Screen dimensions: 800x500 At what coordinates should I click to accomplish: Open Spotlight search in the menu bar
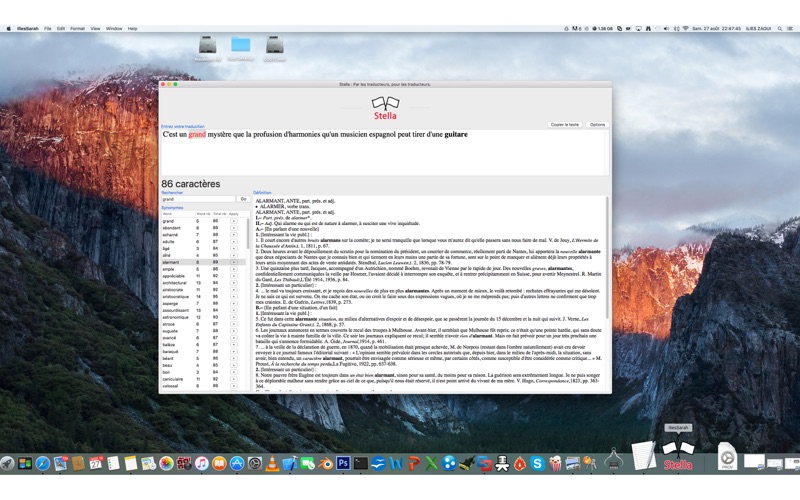(x=779, y=29)
